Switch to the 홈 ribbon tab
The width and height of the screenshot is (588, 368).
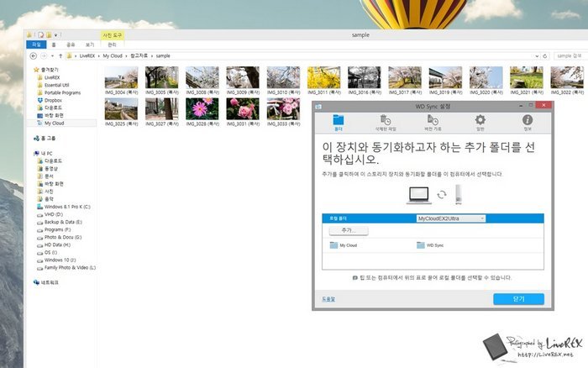54,45
